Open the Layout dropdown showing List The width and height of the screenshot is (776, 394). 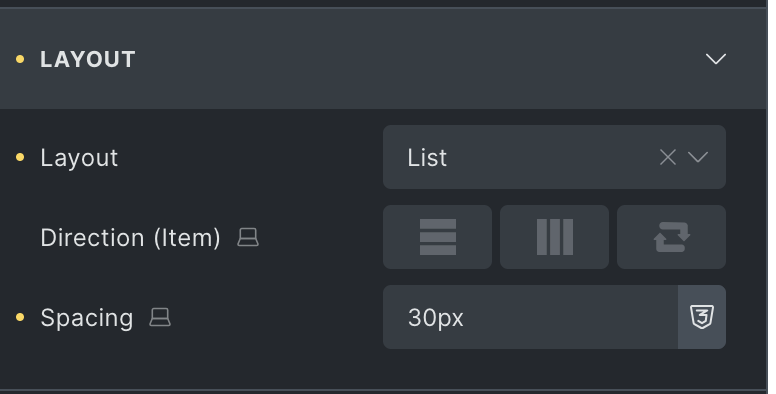tap(554, 157)
